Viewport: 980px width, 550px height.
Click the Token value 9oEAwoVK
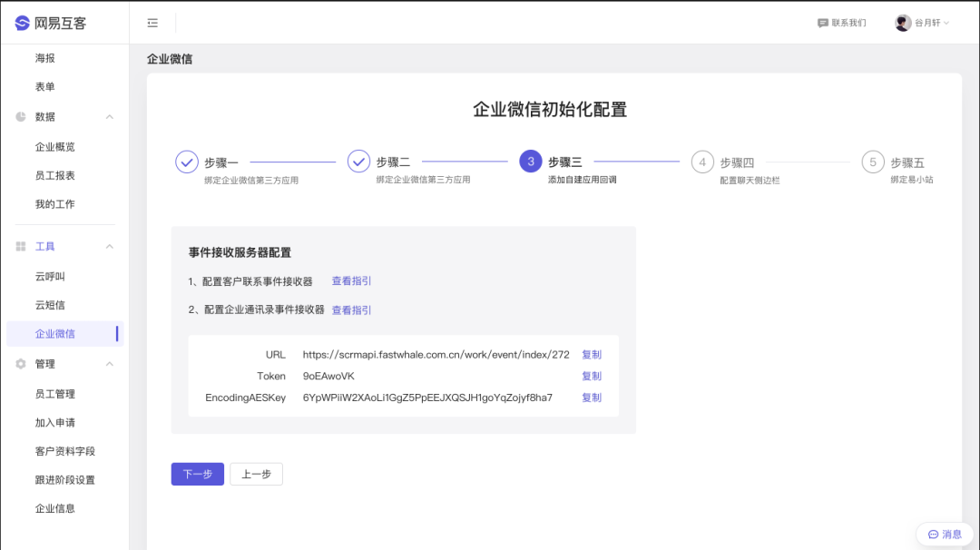coord(328,377)
